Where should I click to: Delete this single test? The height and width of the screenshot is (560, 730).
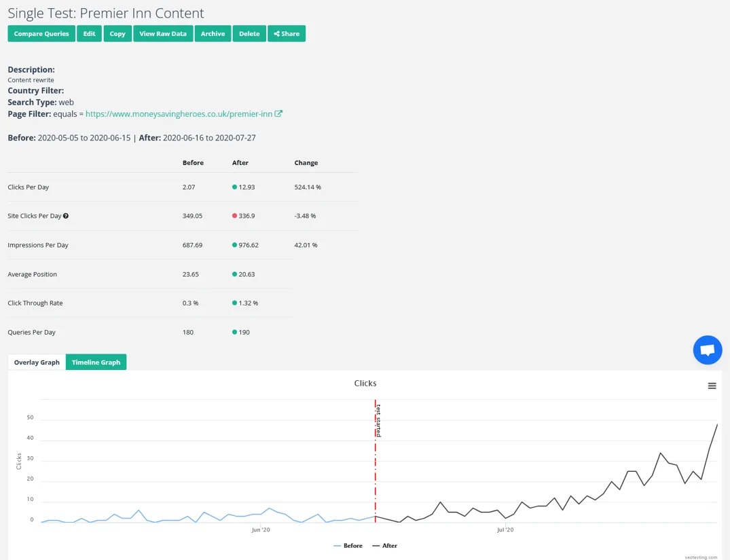coord(249,34)
